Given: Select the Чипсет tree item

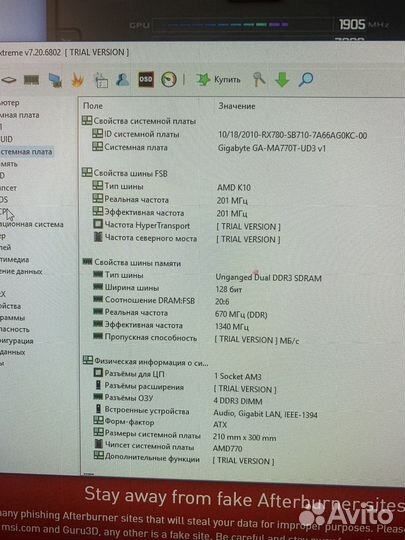Looking at the screenshot, I should click(x=8, y=188).
